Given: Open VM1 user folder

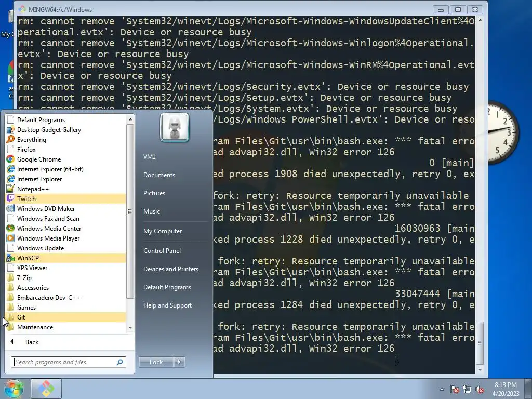Looking at the screenshot, I should coord(149,157).
